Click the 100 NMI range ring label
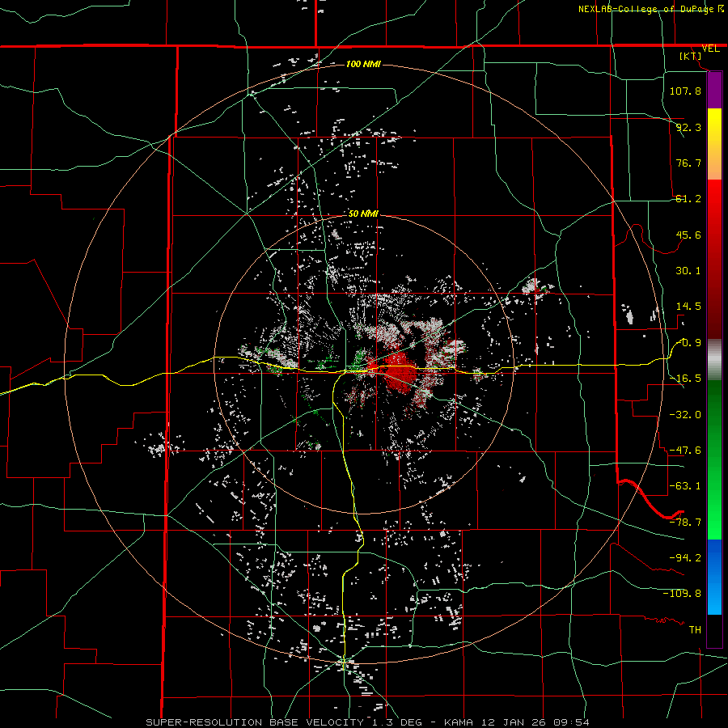 [363, 64]
